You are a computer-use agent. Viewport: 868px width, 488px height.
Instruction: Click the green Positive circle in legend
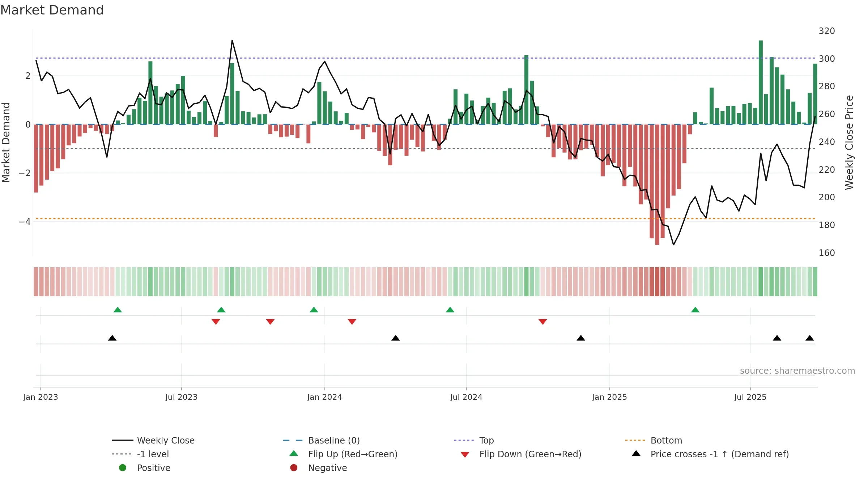pos(123,468)
